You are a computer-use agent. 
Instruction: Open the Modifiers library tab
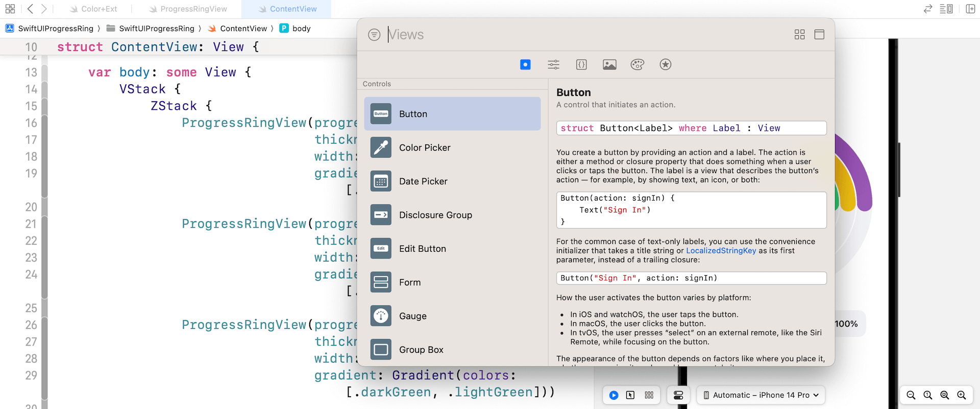pyautogui.click(x=553, y=64)
